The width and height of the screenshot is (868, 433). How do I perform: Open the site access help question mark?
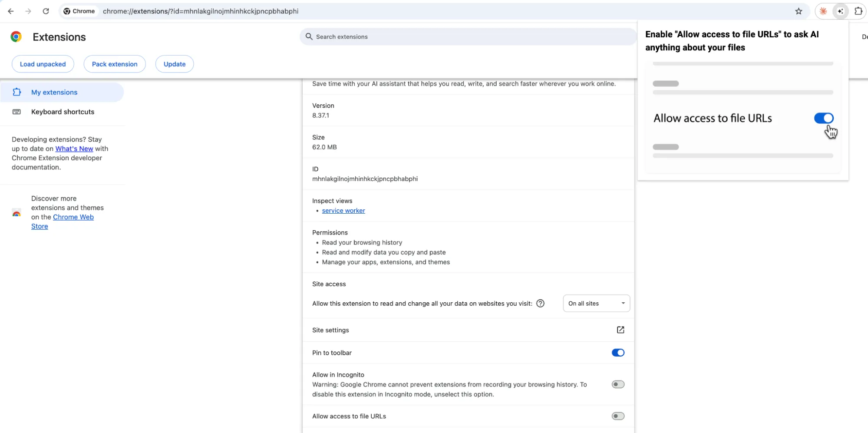click(x=540, y=304)
